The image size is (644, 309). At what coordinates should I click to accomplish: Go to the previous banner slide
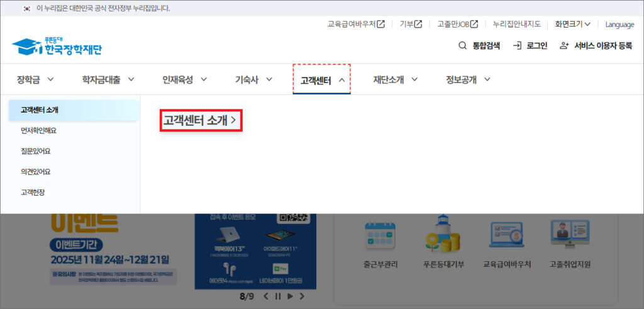click(266, 296)
